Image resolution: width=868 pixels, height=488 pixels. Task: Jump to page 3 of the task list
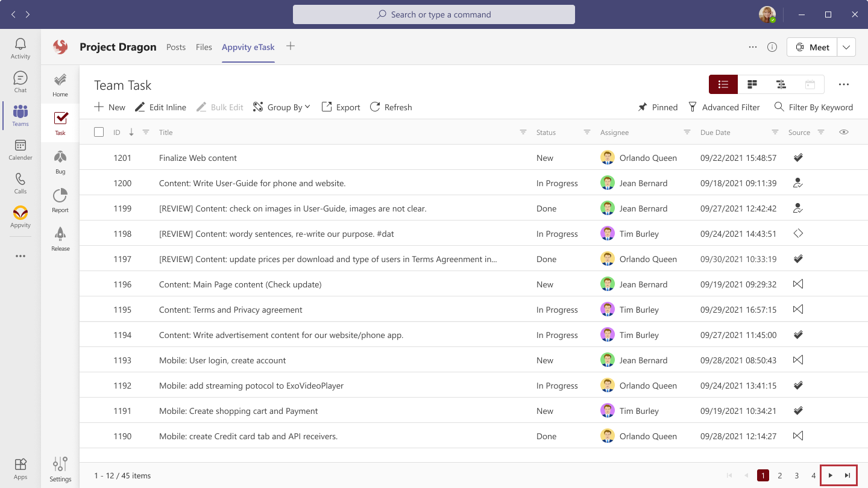[x=796, y=475]
